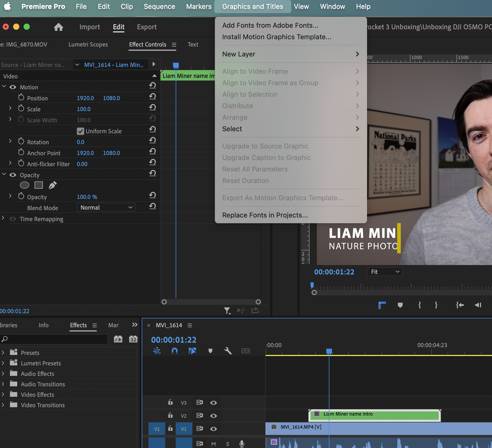Image resolution: width=492 pixels, height=448 pixels.
Task: Click the Home icon in the header
Action: click(x=58, y=27)
